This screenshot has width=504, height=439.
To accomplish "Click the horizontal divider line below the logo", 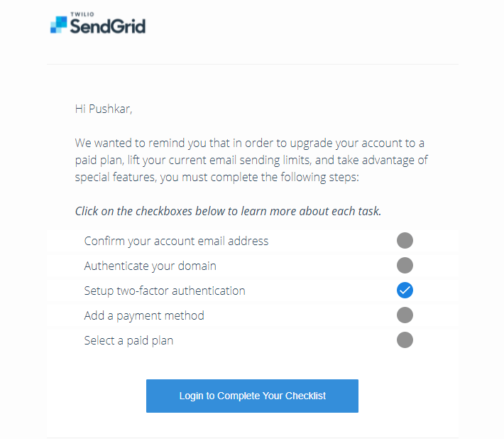I will pyautogui.click(x=252, y=65).
